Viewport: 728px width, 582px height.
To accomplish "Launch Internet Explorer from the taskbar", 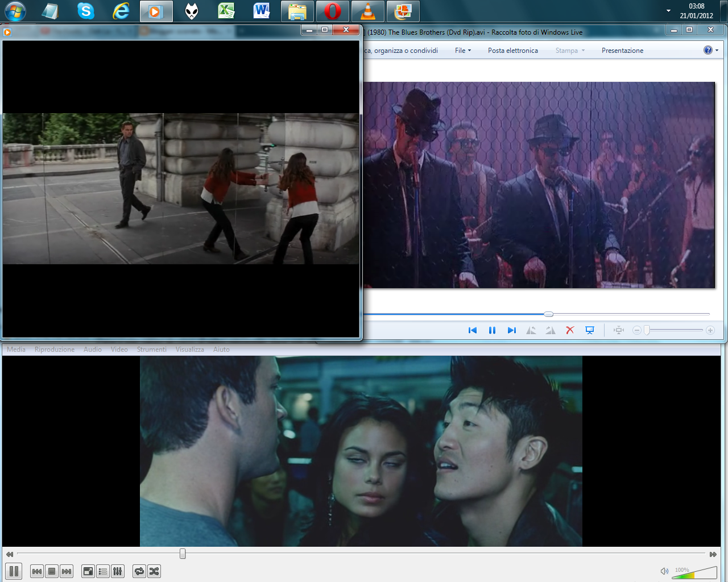I will pyautogui.click(x=121, y=11).
